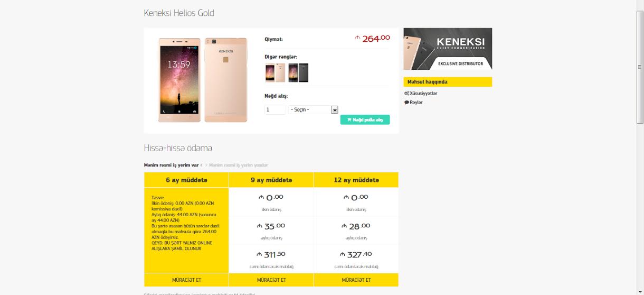Select the gold color phone thumbnail
This screenshot has height=295, width=644.
click(274, 73)
